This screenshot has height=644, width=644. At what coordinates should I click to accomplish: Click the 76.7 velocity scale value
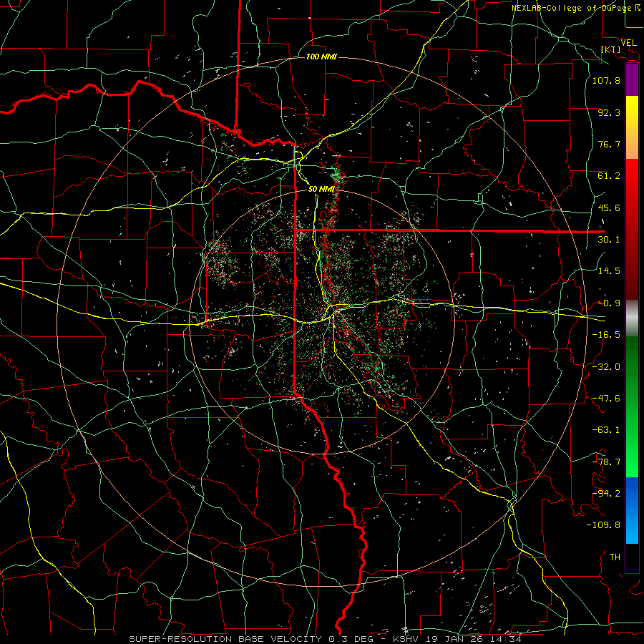pos(609,144)
